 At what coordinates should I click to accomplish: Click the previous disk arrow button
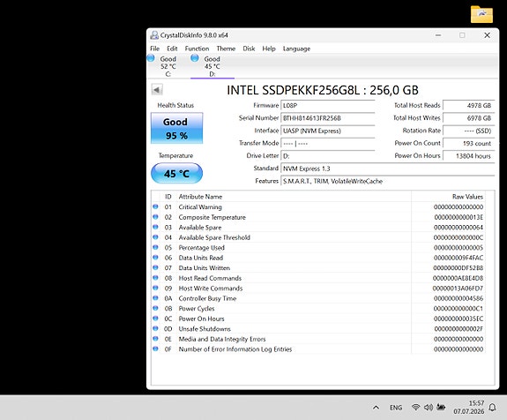(x=157, y=90)
